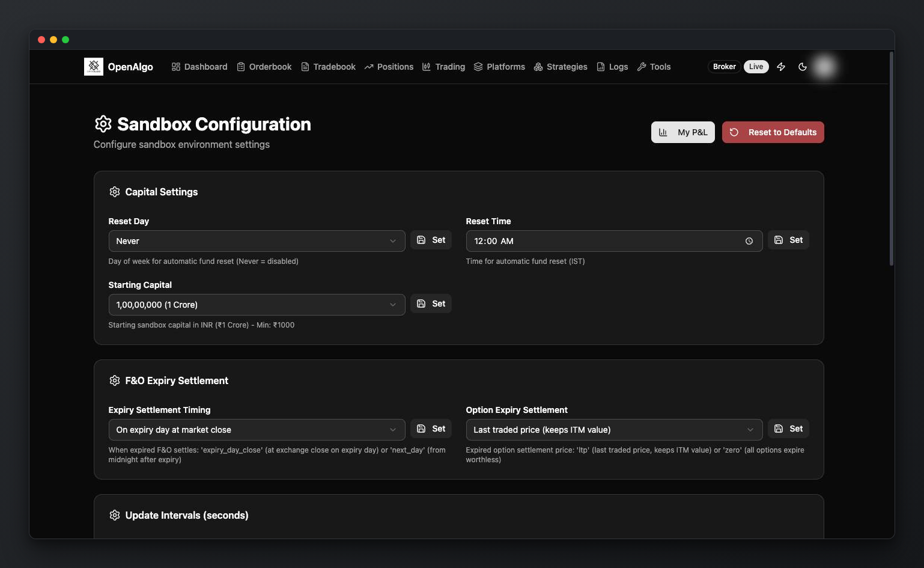Click the F&O Expiry Settlement gear icon
This screenshot has width=924, height=568.
[x=115, y=380]
